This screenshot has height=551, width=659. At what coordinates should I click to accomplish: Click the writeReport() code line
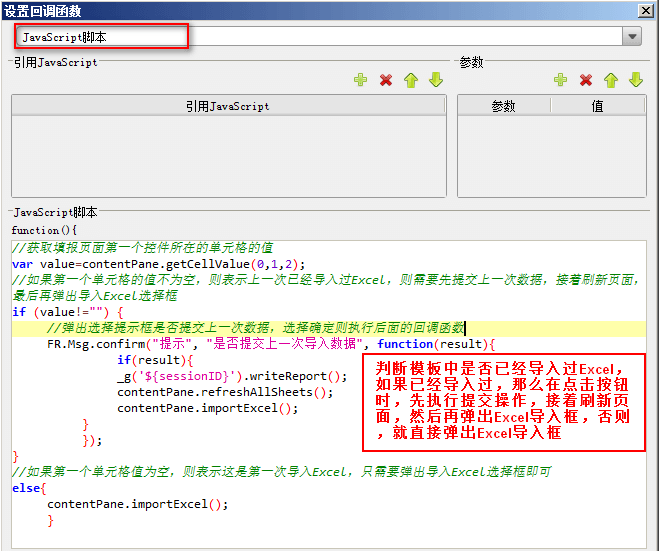tap(232, 376)
